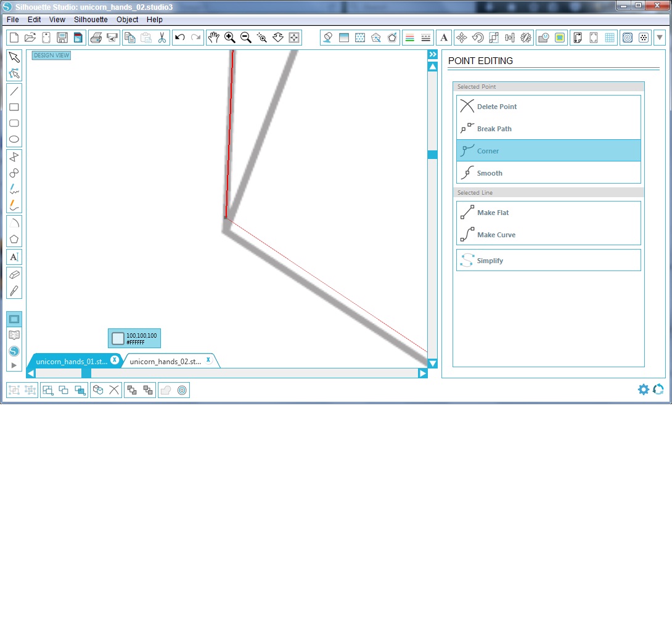672x639 pixels.
Task: Click the horizontal scrollbar right arrow
Action: click(423, 373)
